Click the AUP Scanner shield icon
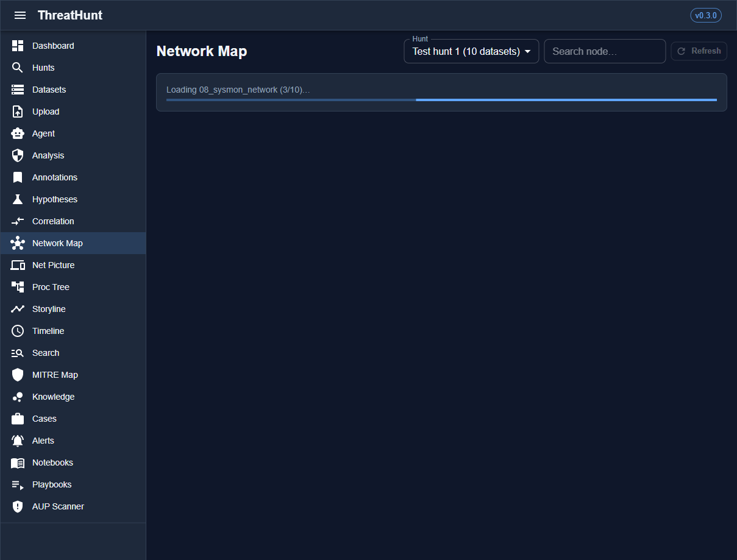Viewport: 737px width, 560px height. click(18, 506)
